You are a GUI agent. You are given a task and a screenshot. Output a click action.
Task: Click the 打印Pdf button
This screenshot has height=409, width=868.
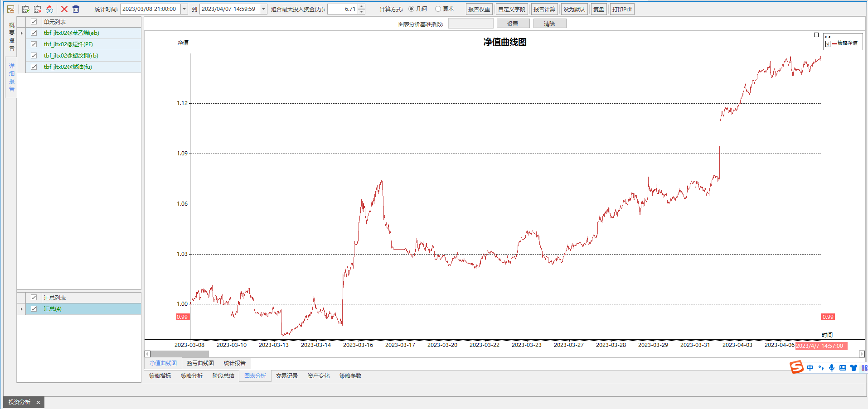point(622,9)
